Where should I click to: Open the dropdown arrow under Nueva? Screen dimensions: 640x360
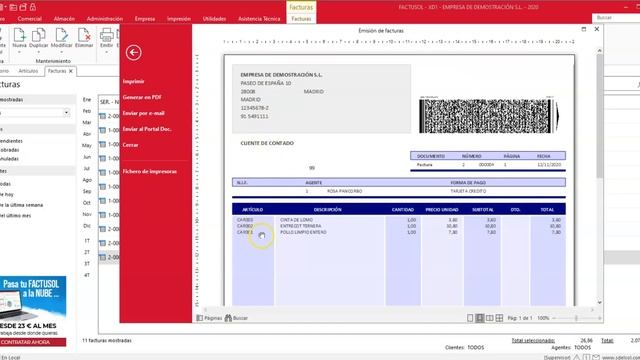coord(19,52)
